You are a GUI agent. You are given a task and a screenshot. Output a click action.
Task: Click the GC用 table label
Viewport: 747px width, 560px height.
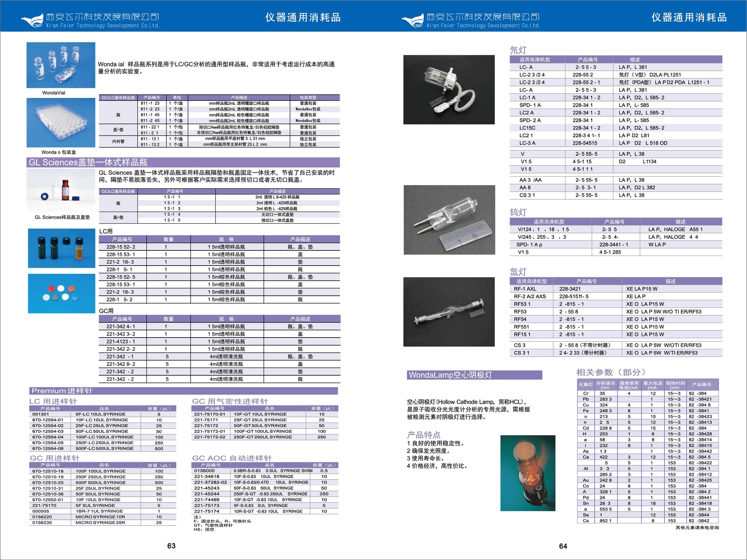pyautogui.click(x=106, y=311)
